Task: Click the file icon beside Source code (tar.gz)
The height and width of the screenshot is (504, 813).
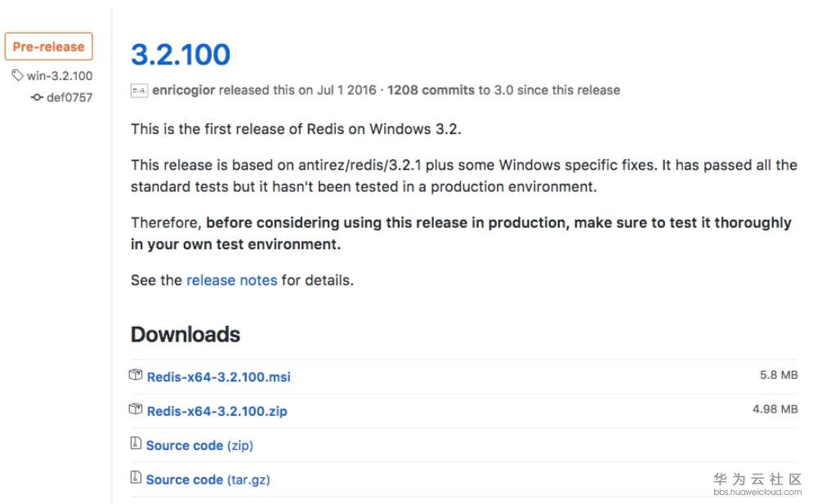Action: [x=136, y=478]
